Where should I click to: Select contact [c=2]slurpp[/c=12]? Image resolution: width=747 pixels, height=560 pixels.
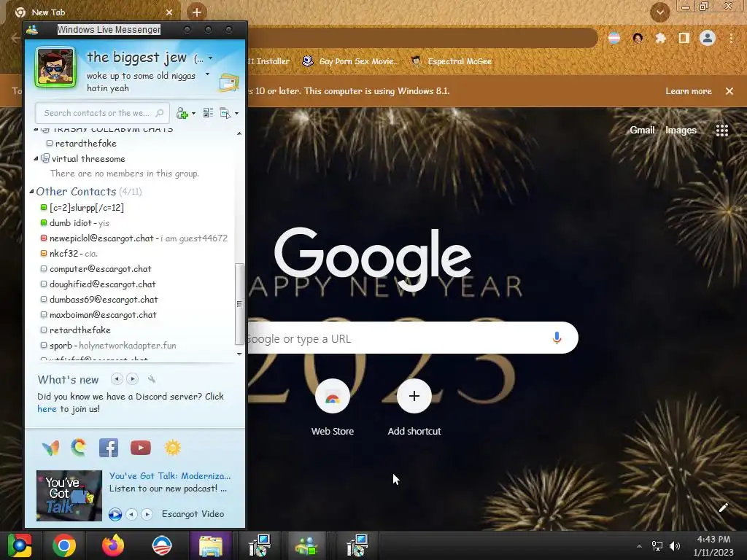click(86, 208)
